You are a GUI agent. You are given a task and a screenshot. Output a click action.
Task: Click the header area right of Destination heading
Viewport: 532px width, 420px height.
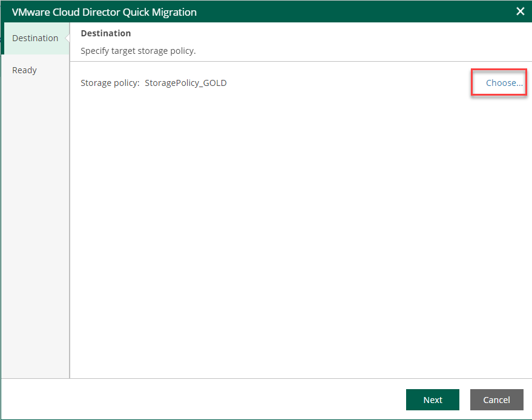[327, 33]
